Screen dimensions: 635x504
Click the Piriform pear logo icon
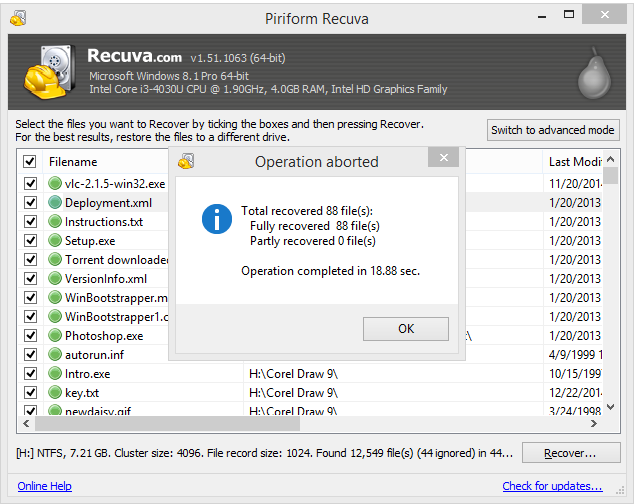click(x=593, y=72)
